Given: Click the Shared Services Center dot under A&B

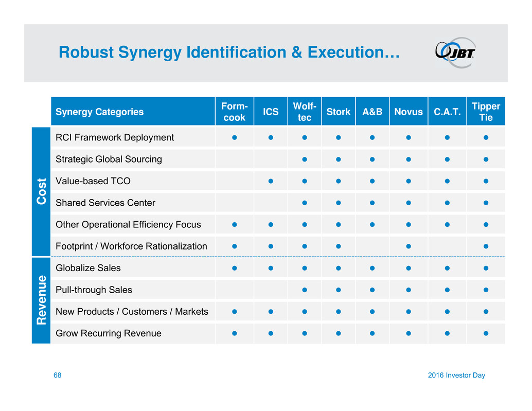Looking at the screenshot, I should click(x=372, y=203).
